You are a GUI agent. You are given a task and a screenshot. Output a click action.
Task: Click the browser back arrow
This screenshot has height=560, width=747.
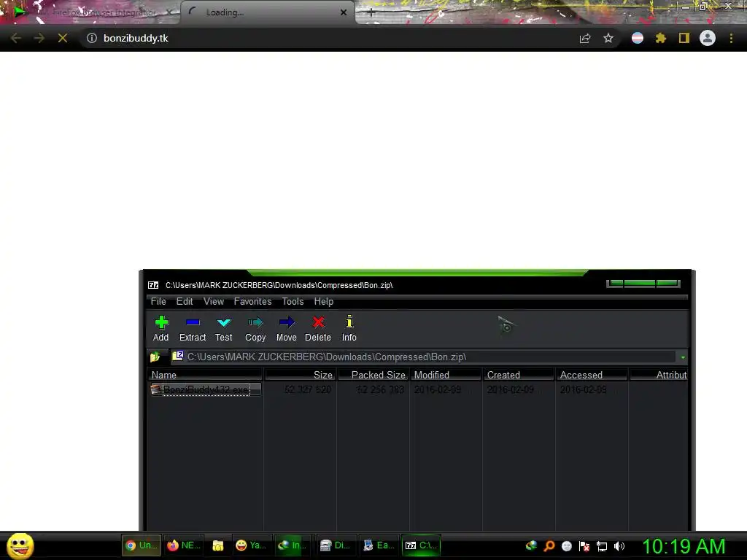[15, 38]
